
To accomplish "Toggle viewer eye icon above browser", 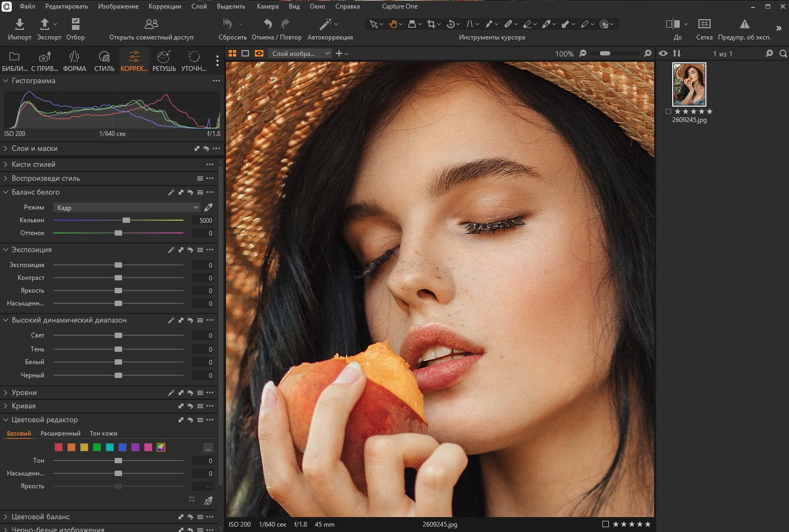I will pos(663,53).
